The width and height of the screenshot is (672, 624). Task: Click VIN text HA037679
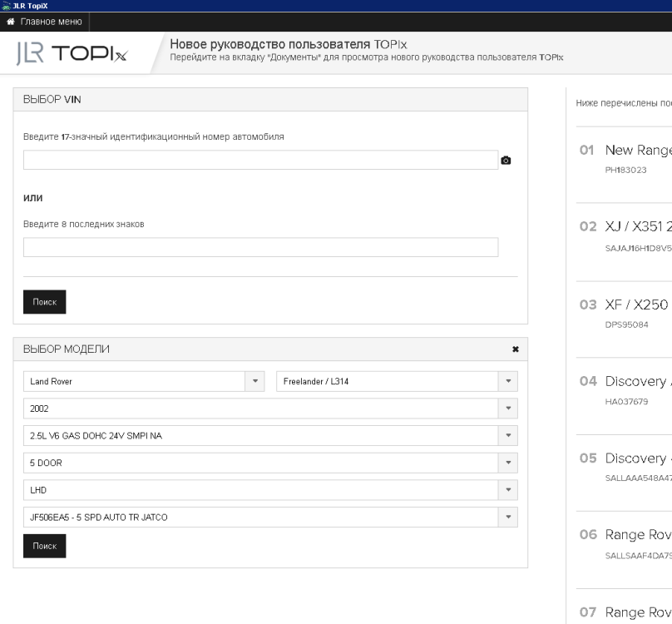click(x=626, y=402)
